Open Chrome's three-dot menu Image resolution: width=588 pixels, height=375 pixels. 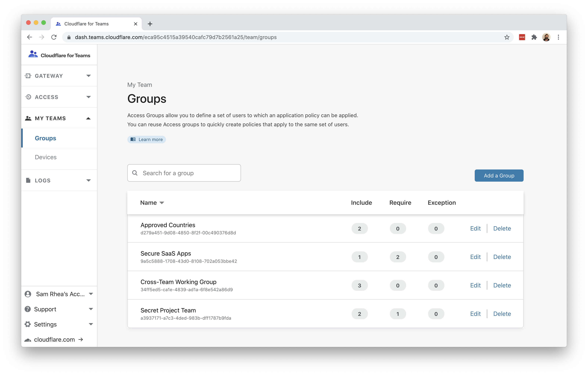(x=558, y=37)
